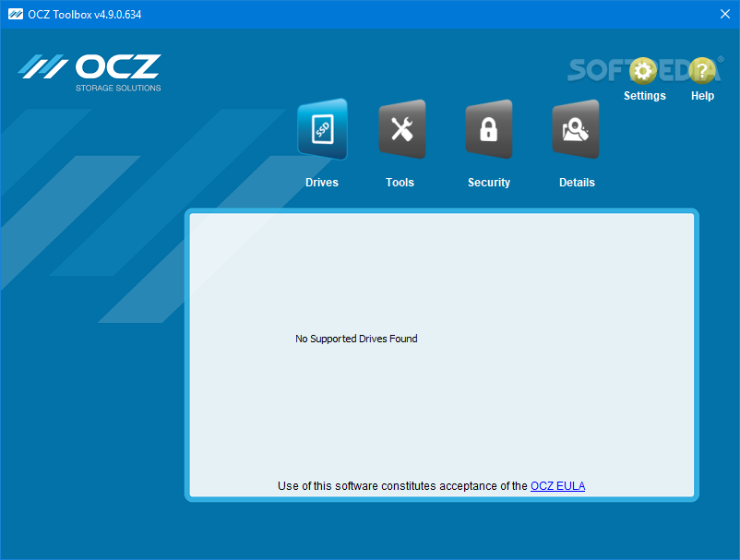Open the Tools wrench and screwdriver icon
Viewport: 740px width, 560px height.
(x=401, y=129)
